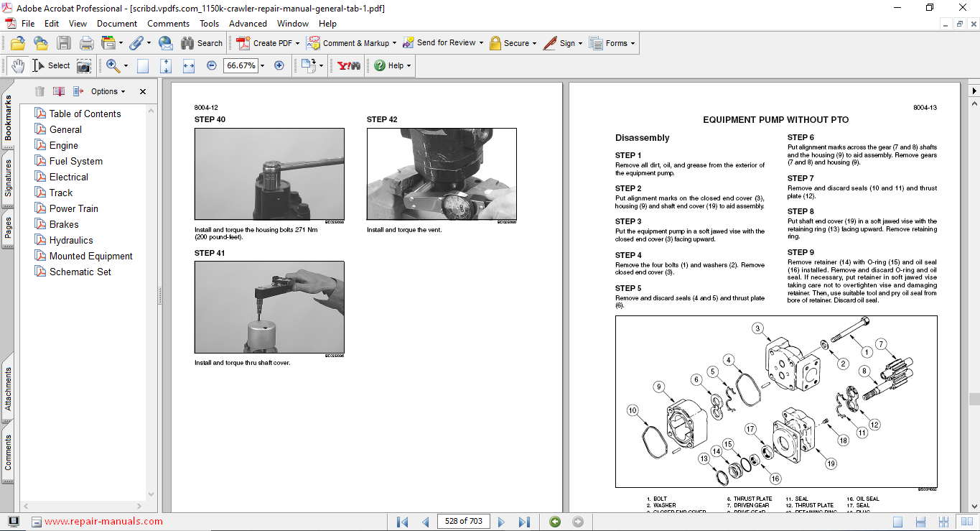Image resolution: width=980 pixels, height=531 pixels.
Task: Expand the Comment & Markup dropdown
Action: tap(394, 43)
